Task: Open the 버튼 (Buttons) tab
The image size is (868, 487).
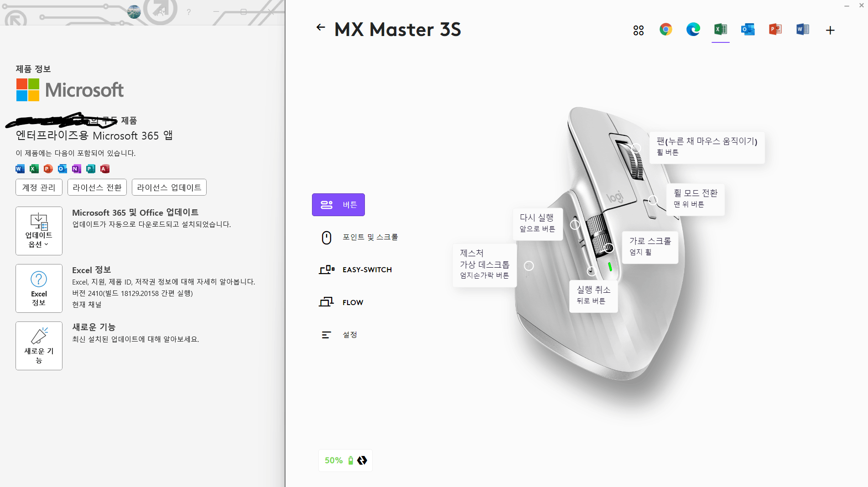Action: pos(338,205)
